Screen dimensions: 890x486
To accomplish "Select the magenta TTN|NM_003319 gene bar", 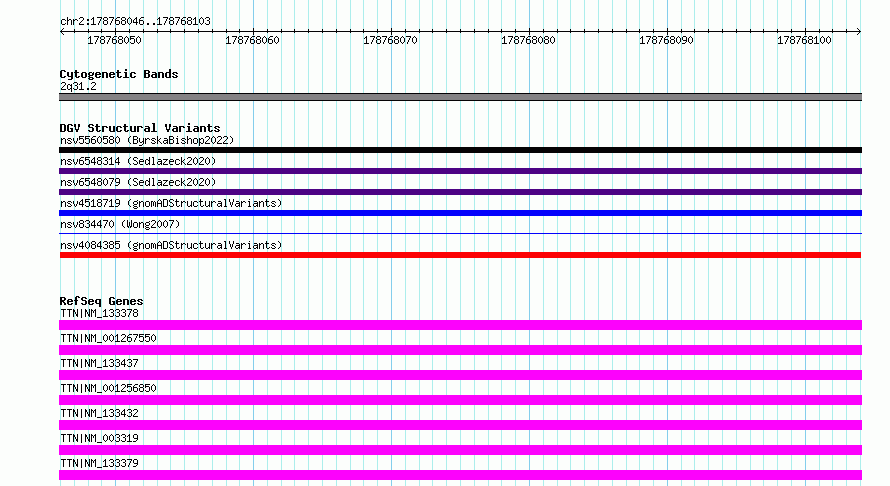I will coord(460,450).
